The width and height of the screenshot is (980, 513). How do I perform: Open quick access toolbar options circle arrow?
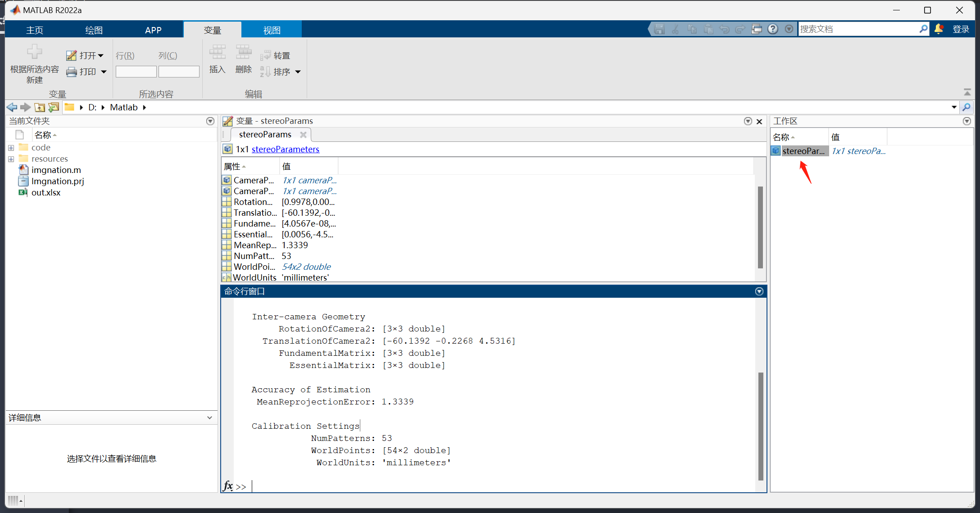[x=789, y=29]
